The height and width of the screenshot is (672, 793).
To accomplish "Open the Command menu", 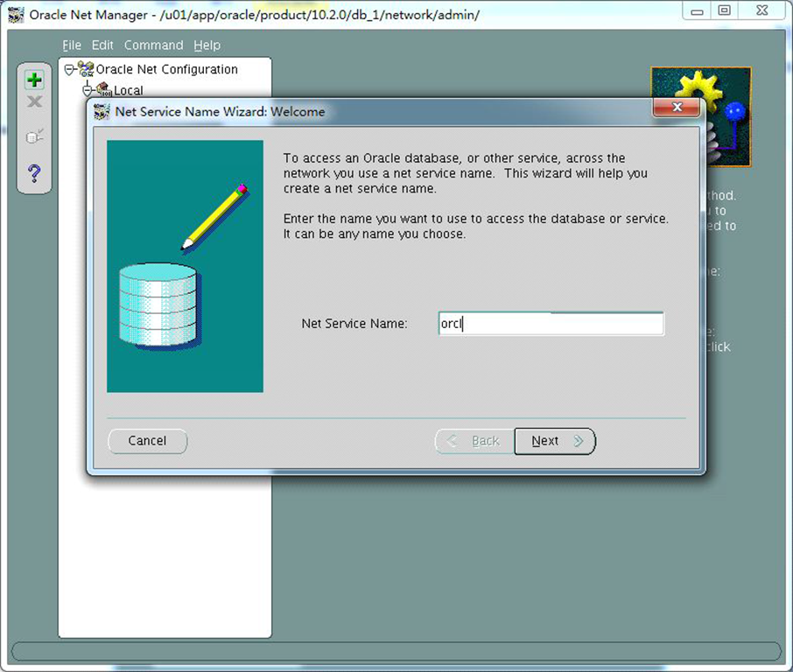I will point(154,45).
